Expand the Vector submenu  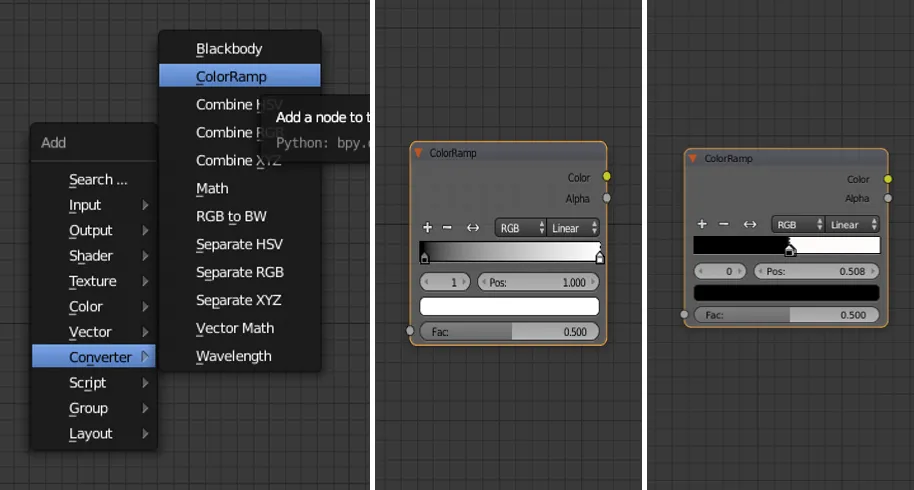click(x=94, y=332)
